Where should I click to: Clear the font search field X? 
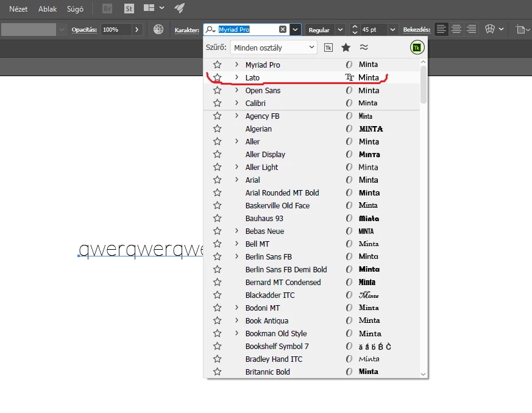pos(283,29)
